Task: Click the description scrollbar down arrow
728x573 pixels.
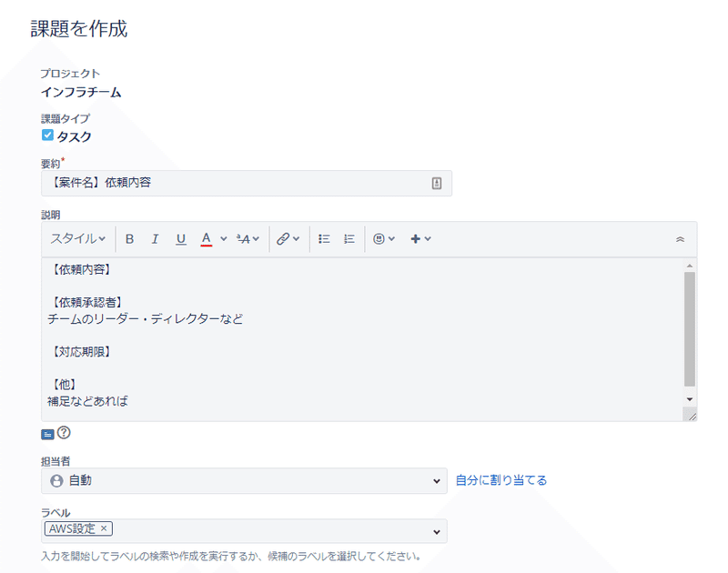Action: [x=690, y=399]
